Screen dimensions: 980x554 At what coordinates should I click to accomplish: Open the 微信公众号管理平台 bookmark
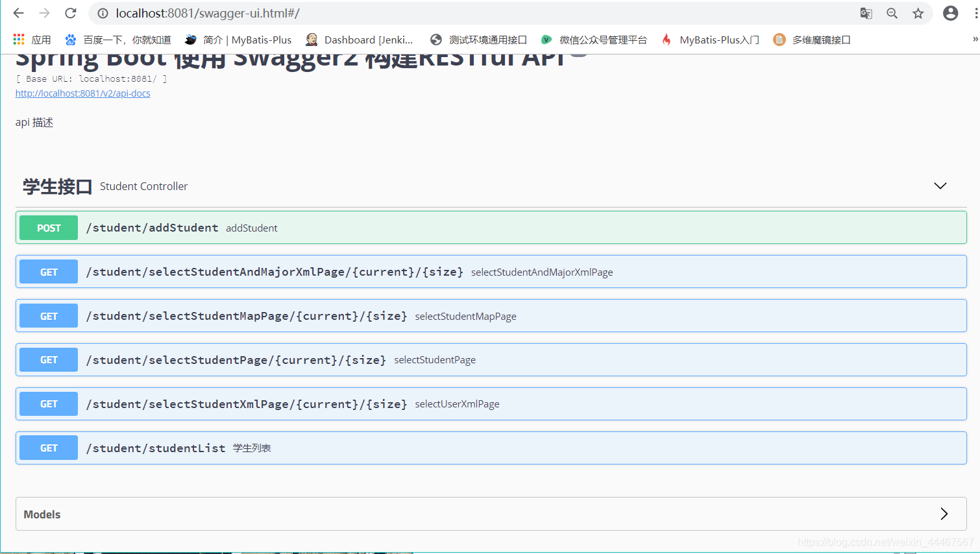point(594,40)
